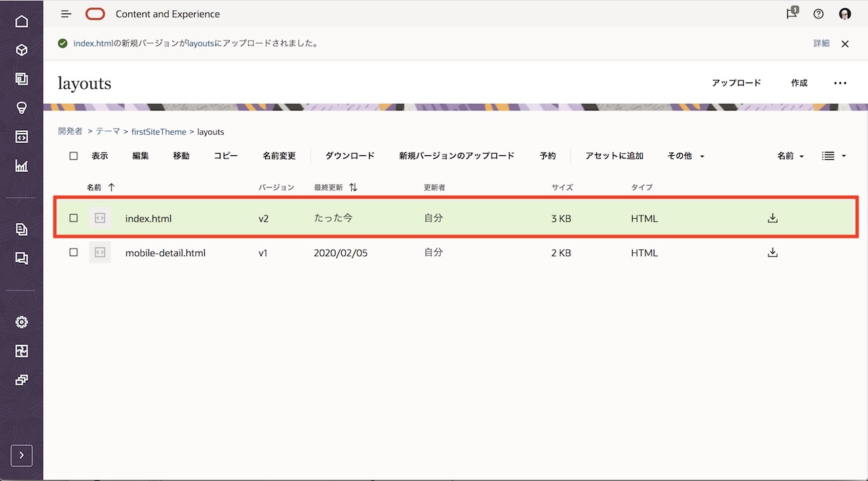Toggle the select-all checkbox in toolbar

coord(74,156)
